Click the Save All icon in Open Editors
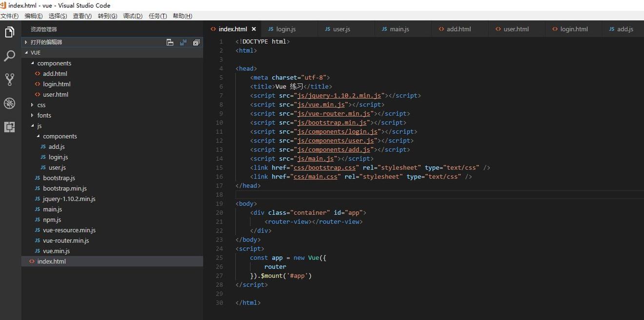644x320 pixels. click(x=183, y=42)
